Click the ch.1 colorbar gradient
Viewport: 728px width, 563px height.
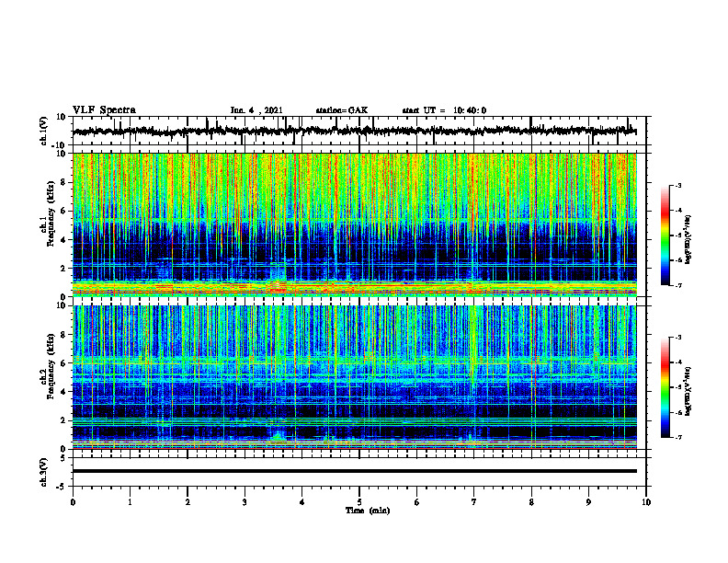[x=665, y=236]
